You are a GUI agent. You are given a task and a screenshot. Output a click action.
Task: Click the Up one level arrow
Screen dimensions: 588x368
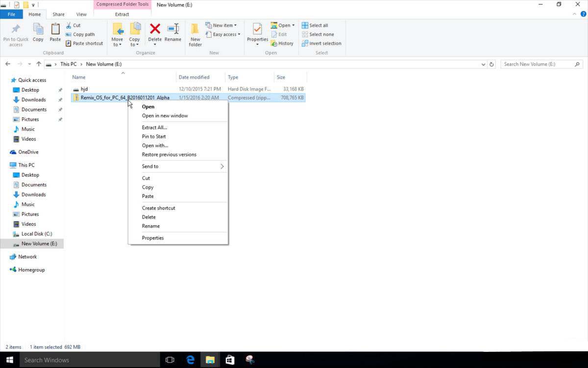pos(39,64)
